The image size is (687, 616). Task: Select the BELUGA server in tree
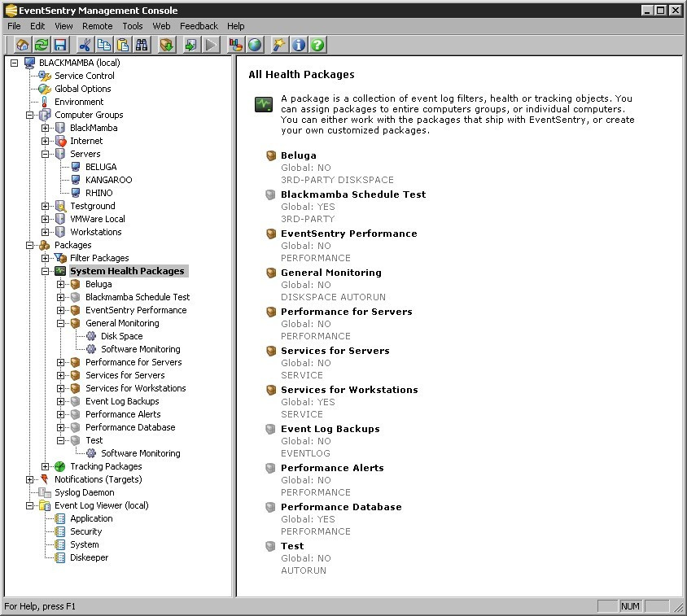coord(101,167)
